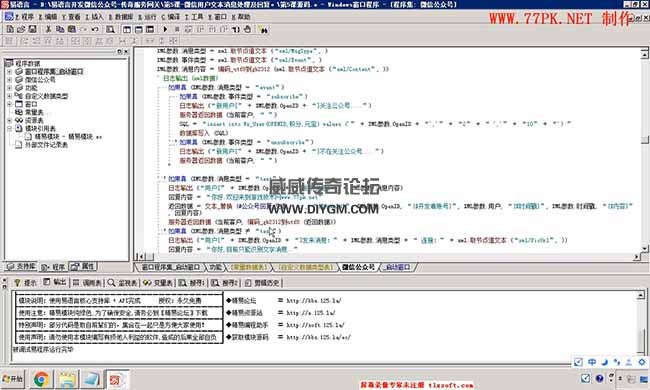Open the 窗口 menu
The width and height of the screenshot is (650, 390).
coord(218,17)
